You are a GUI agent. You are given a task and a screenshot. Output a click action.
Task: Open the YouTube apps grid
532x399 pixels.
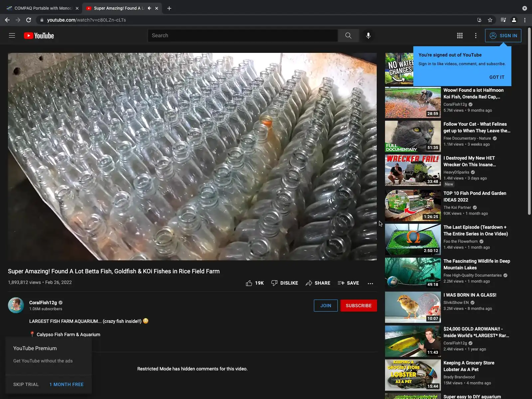pyautogui.click(x=460, y=36)
